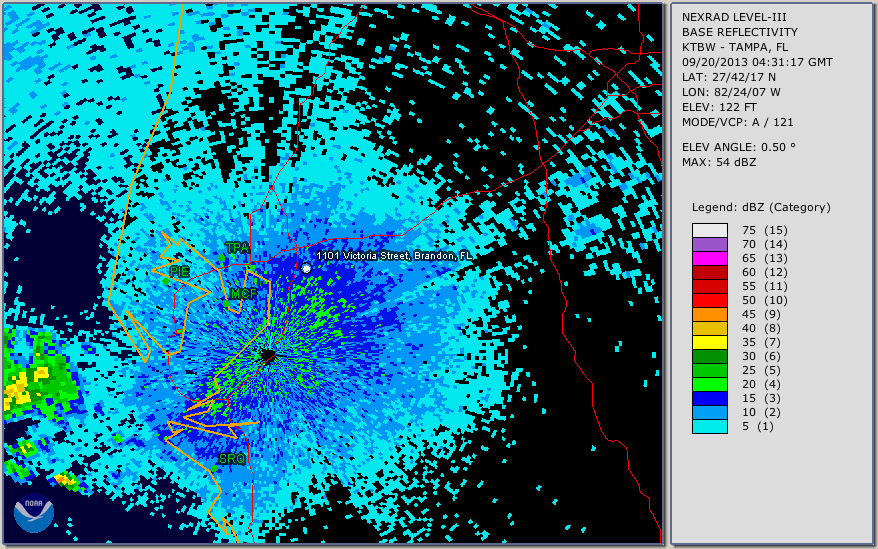Click the KTBW - TAMPA, FL text
Screen dimensions: 878x549
735,47
